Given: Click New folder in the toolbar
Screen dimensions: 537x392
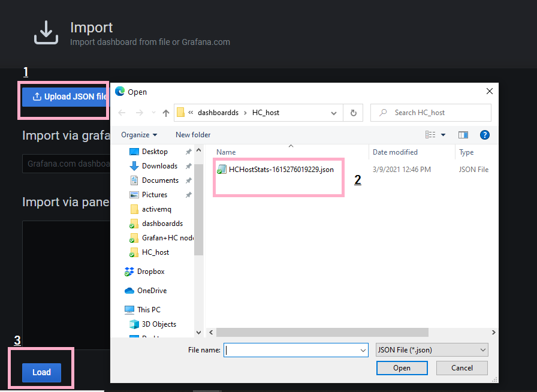Looking at the screenshot, I should (x=193, y=135).
